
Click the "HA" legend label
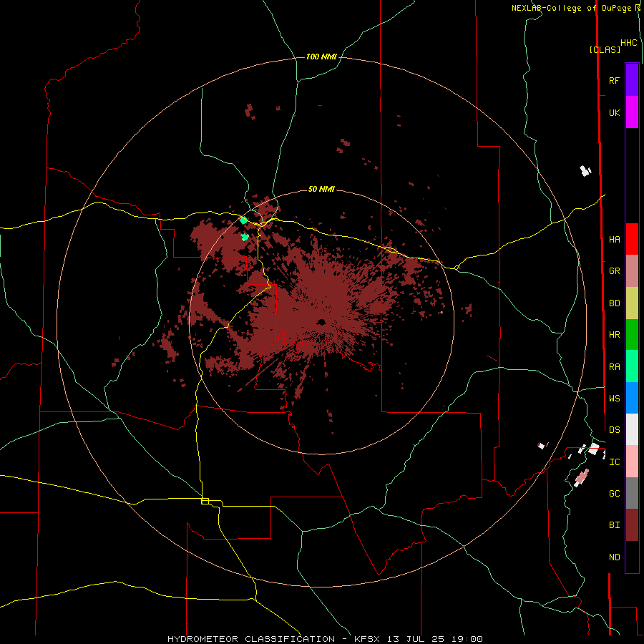pos(614,240)
